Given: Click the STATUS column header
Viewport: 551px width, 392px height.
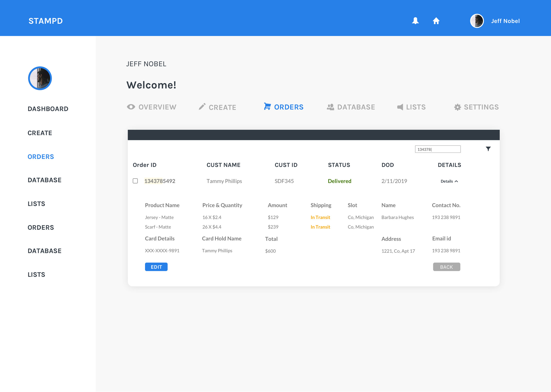Looking at the screenshot, I should 339,165.
